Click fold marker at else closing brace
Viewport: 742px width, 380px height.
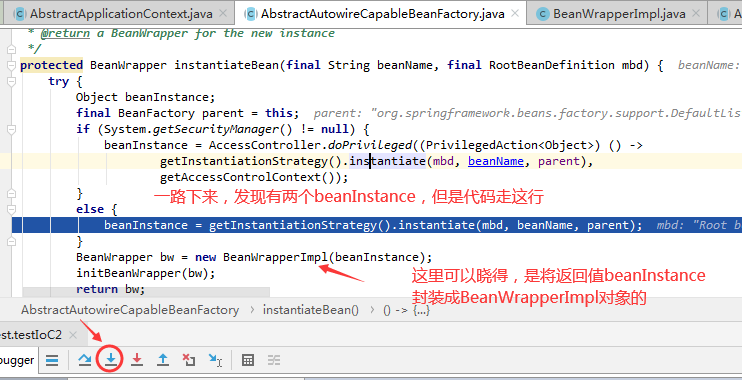coord(12,241)
